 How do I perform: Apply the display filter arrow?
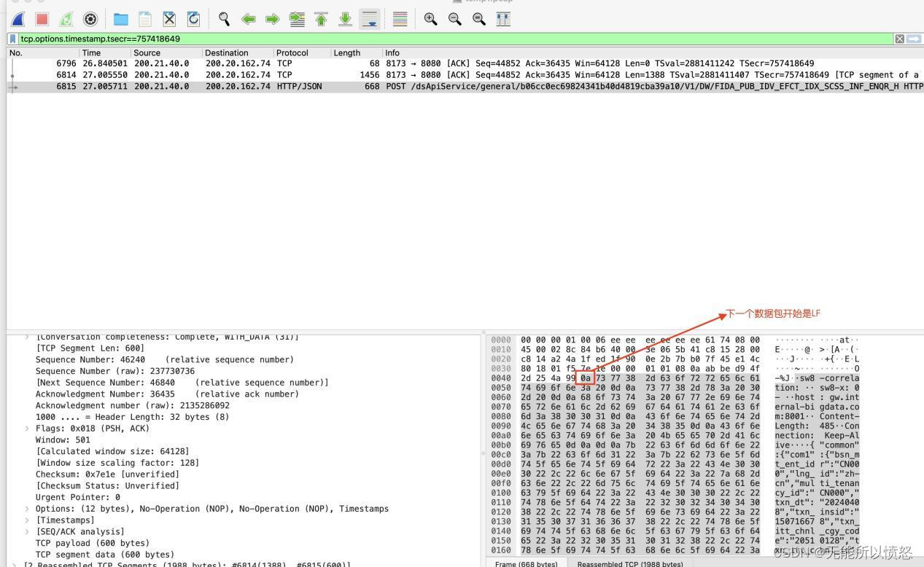[914, 39]
